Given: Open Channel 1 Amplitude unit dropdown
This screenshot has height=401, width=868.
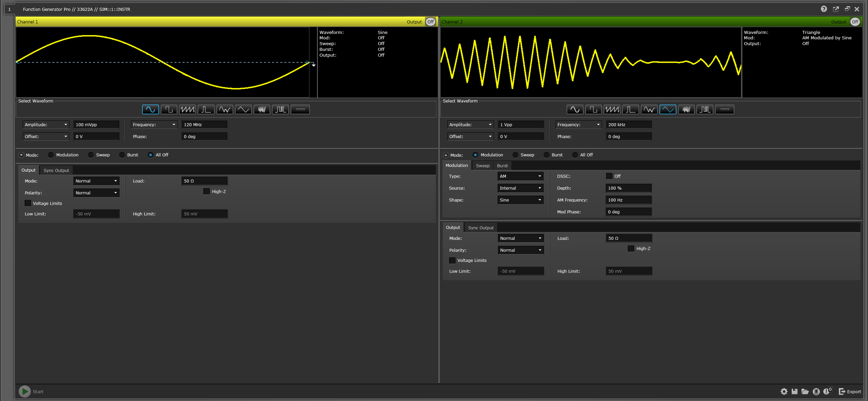Looking at the screenshot, I should click(46, 125).
